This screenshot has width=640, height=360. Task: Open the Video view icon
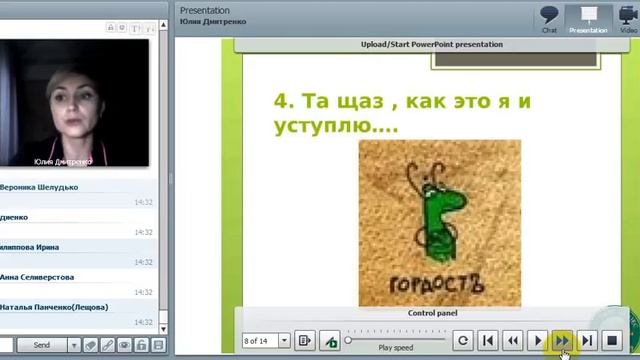[x=628, y=19]
